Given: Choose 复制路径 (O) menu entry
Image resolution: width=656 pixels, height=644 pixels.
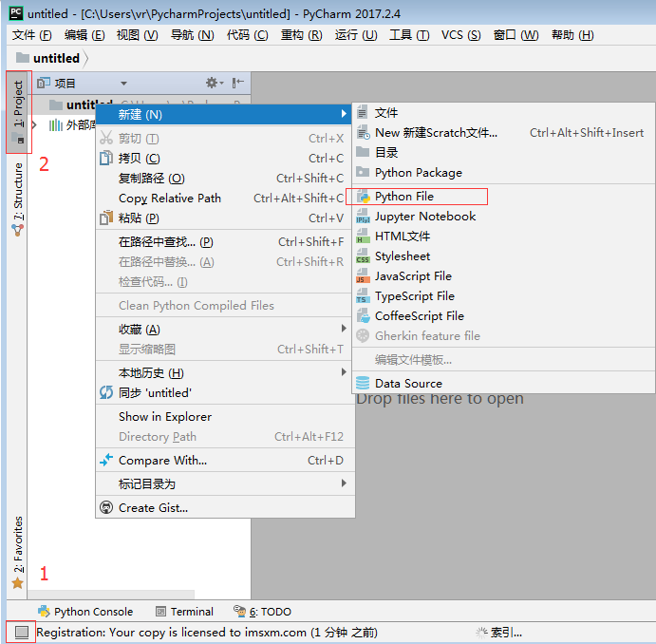Looking at the screenshot, I should point(224,179).
